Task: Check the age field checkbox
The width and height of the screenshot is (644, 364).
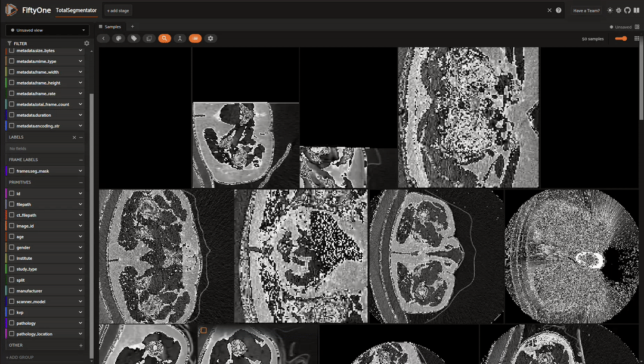Action: coord(11,237)
